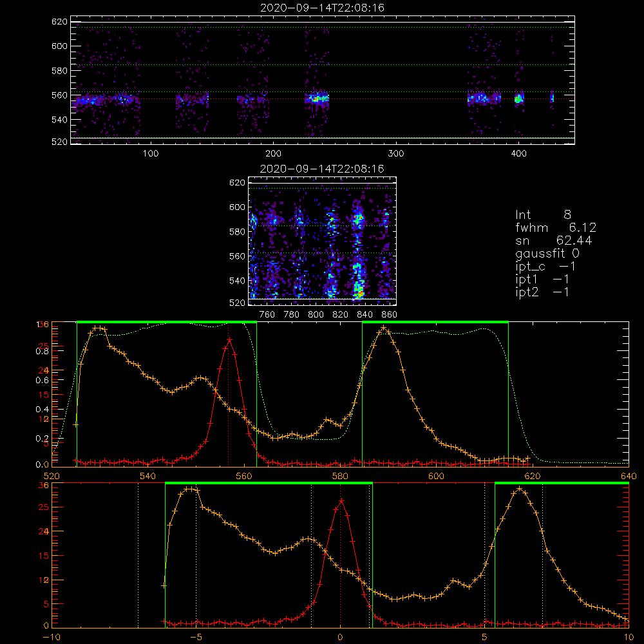This screenshot has height=644, width=644.
Task: Click x-axis label 800 of middle image
Action: click(316, 315)
